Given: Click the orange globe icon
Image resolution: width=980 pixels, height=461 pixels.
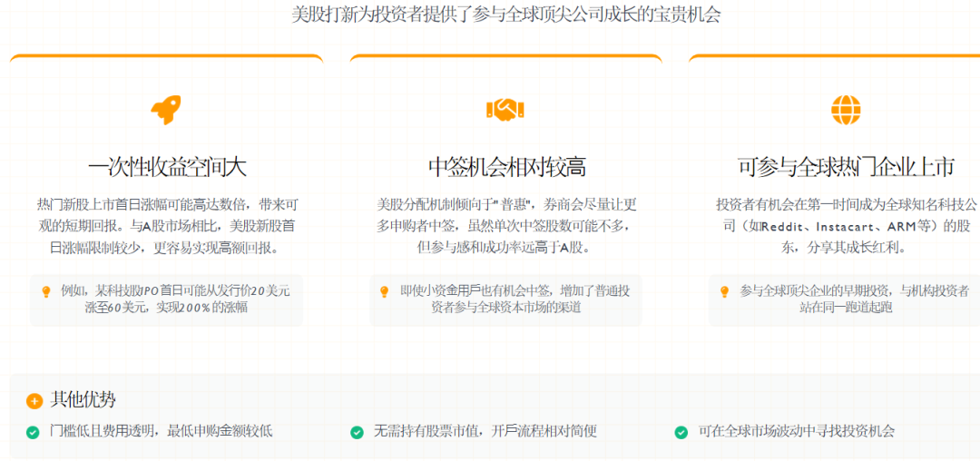Looking at the screenshot, I should click(x=846, y=110).
